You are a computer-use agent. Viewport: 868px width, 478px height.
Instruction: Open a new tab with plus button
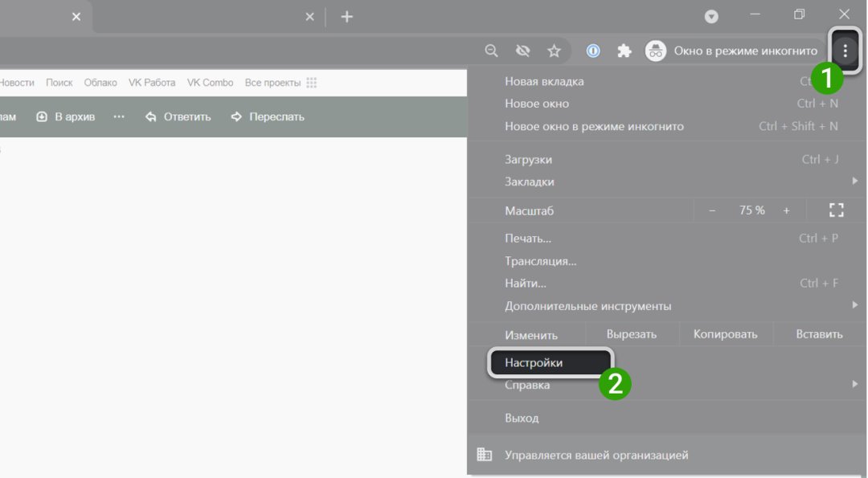[x=346, y=17]
